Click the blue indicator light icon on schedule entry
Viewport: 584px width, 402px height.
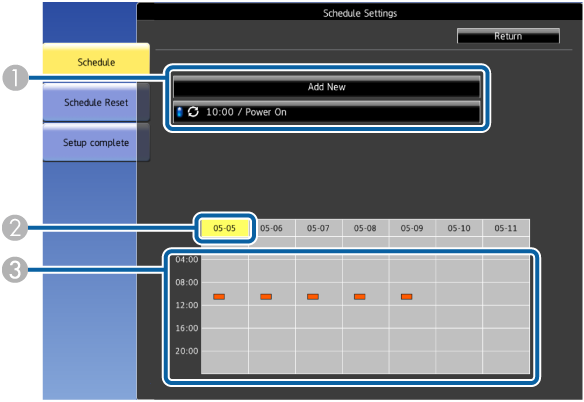point(180,112)
